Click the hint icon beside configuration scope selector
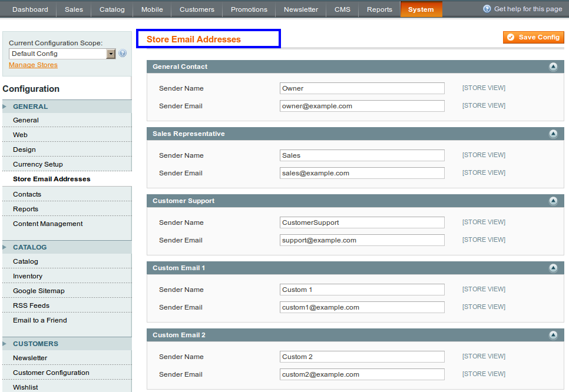The image size is (569, 392). point(123,53)
